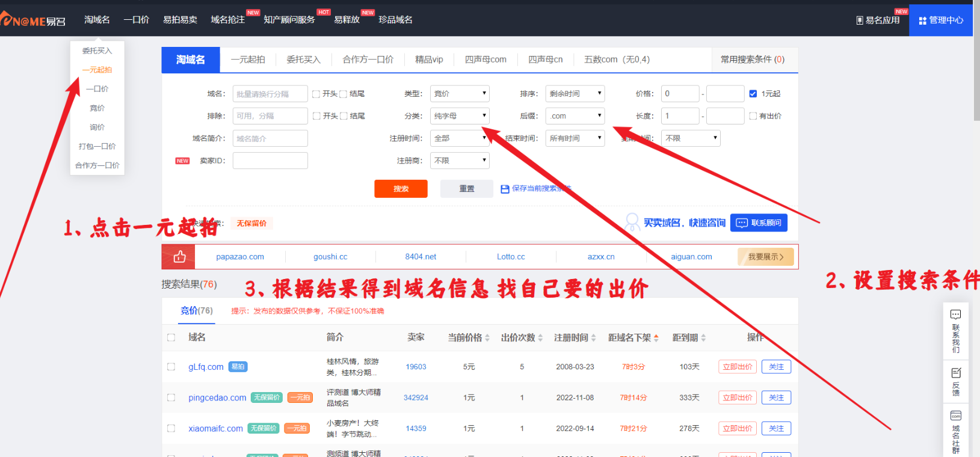The width and height of the screenshot is (980, 457).
Task: Select 一元起拍 in the dropdown menu
Action: [x=97, y=70]
